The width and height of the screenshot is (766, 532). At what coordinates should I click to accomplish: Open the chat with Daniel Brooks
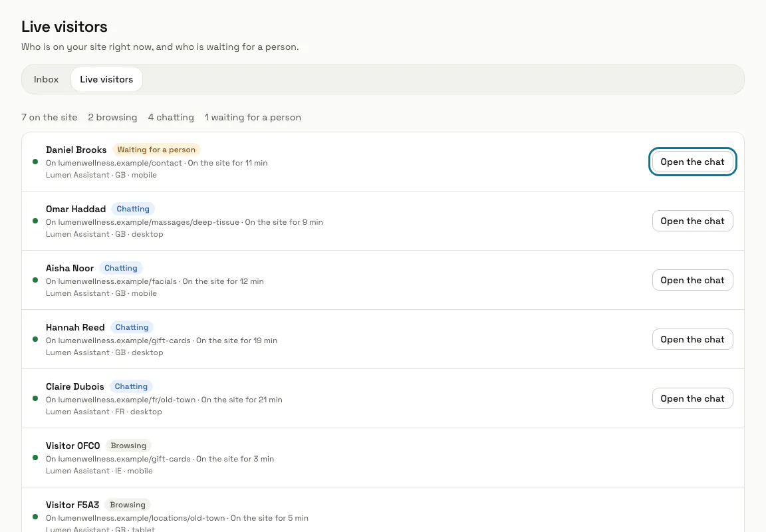692,162
